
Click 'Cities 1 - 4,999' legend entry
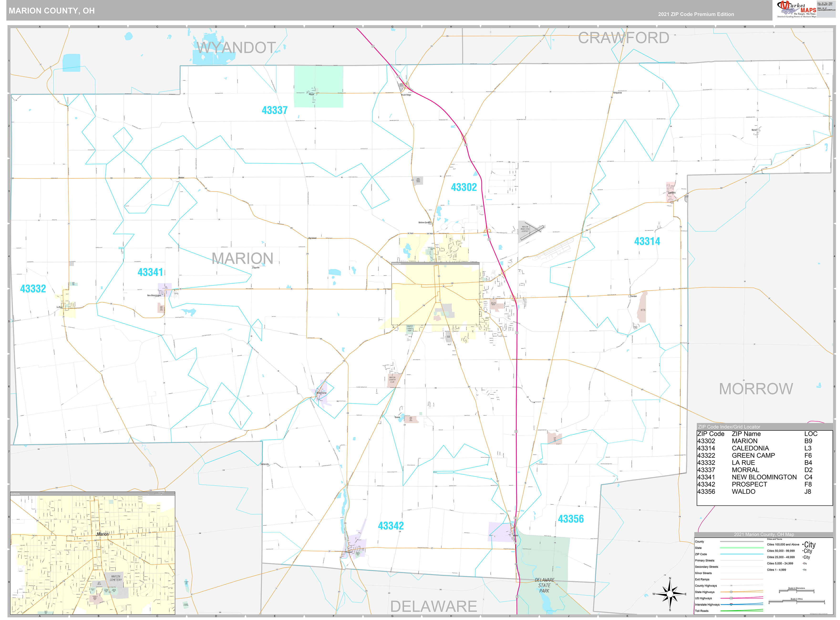[x=776, y=570]
